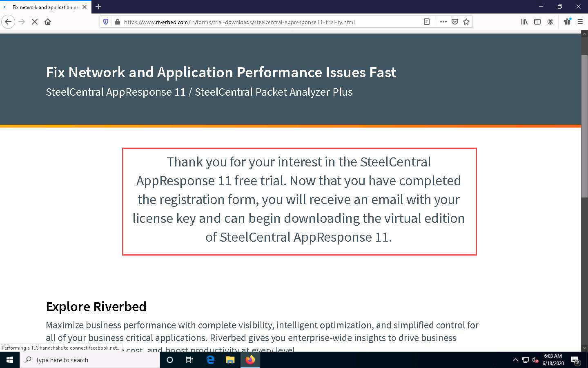Go back to the previous page
Viewport: 588px width, 368px height.
click(8, 22)
